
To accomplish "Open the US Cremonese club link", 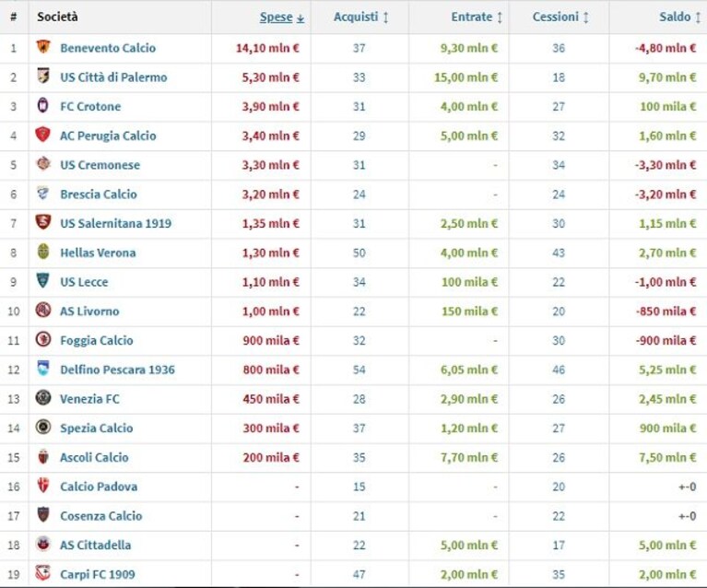I will [x=100, y=165].
